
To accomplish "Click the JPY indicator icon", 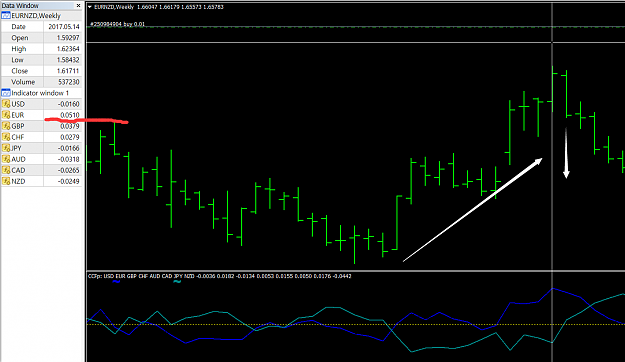I will point(6,148).
